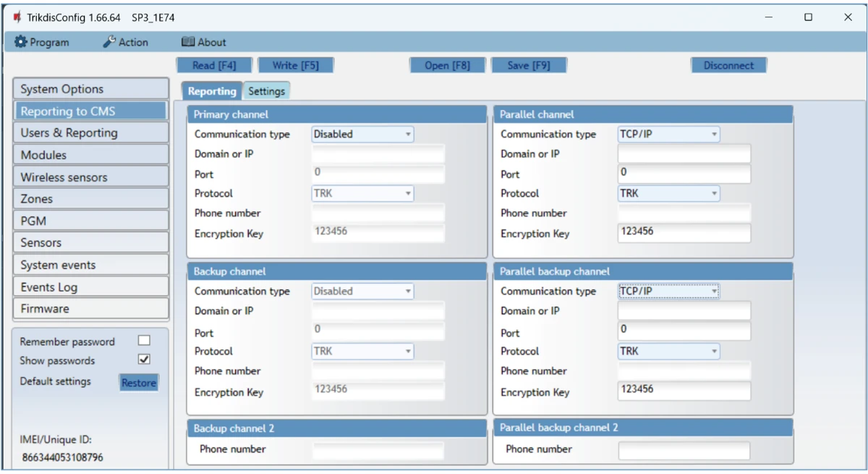Viewport: 868px width, 474px height.
Task: Open Parallel channel Protocol dropdown
Action: point(668,193)
